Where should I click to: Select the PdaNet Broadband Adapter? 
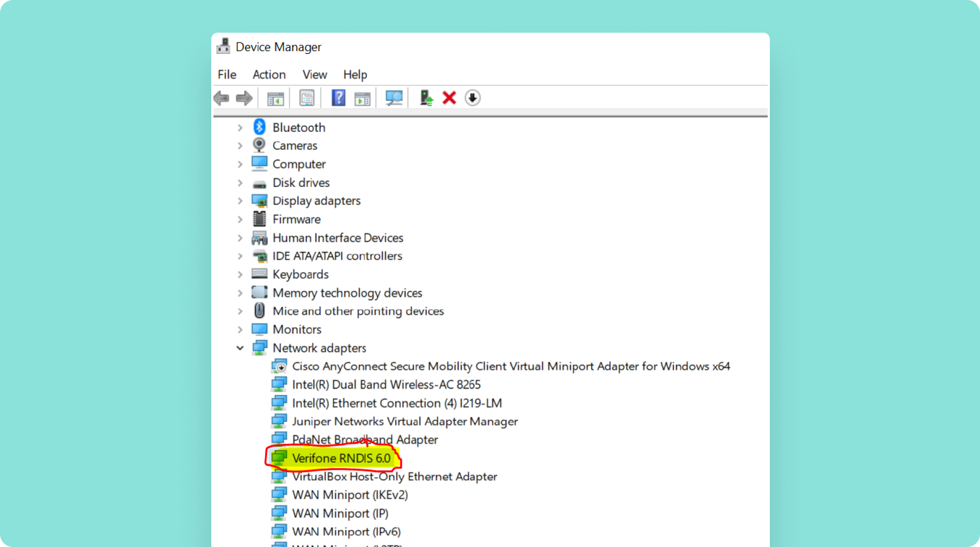click(365, 440)
